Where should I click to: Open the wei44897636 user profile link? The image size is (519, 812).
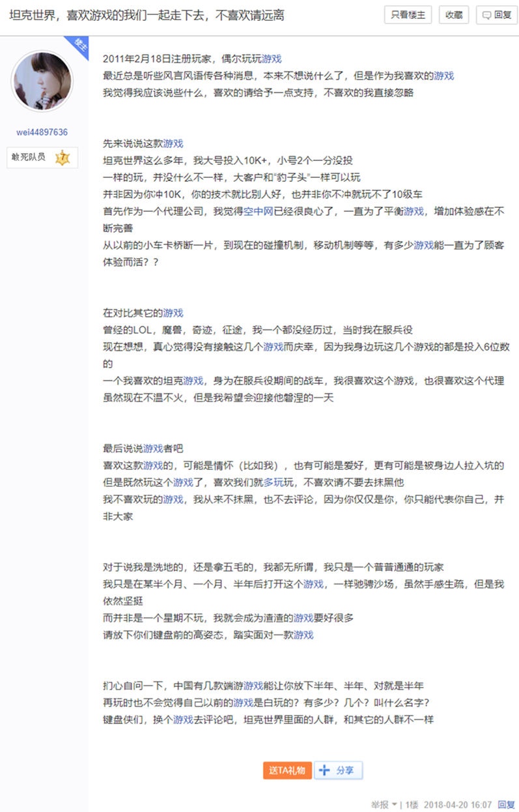[42, 132]
